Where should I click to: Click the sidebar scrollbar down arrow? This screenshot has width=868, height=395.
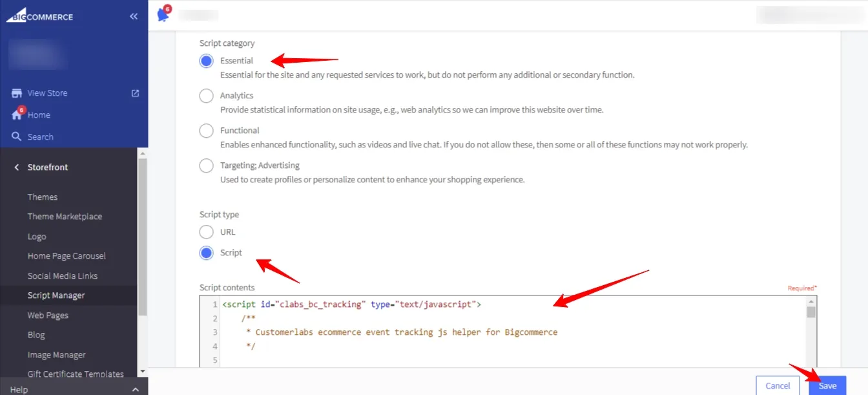143,372
